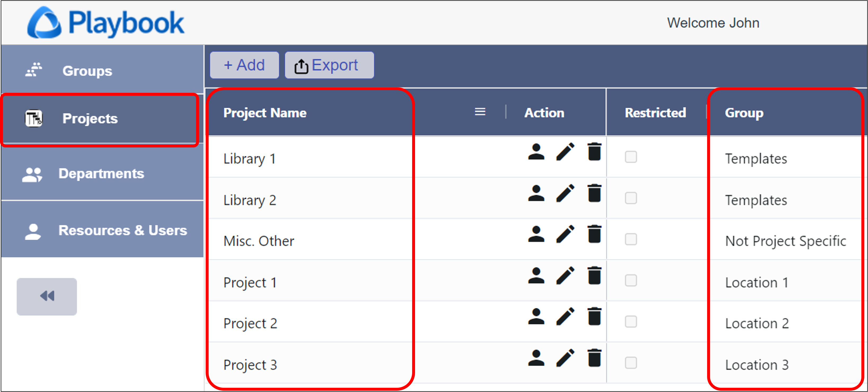Toggle Restricted checkbox for Library 1

(x=631, y=157)
